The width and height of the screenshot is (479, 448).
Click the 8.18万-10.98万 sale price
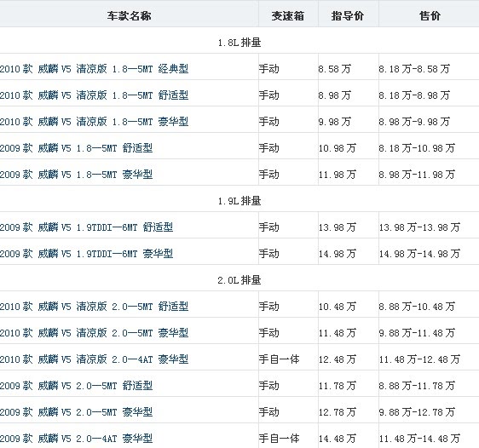pos(417,148)
